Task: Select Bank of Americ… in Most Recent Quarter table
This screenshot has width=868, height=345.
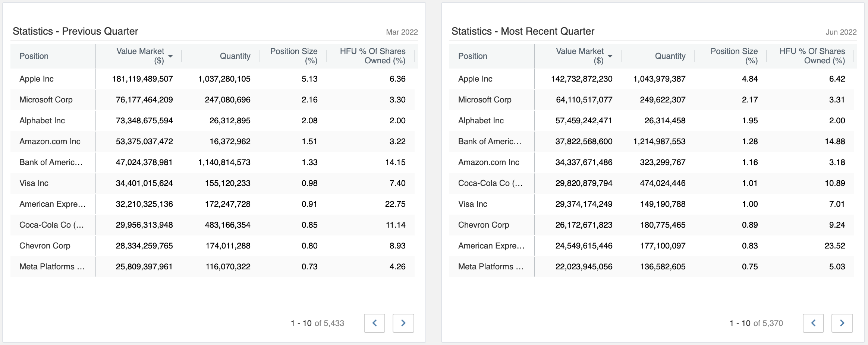Action: point(490,142)
